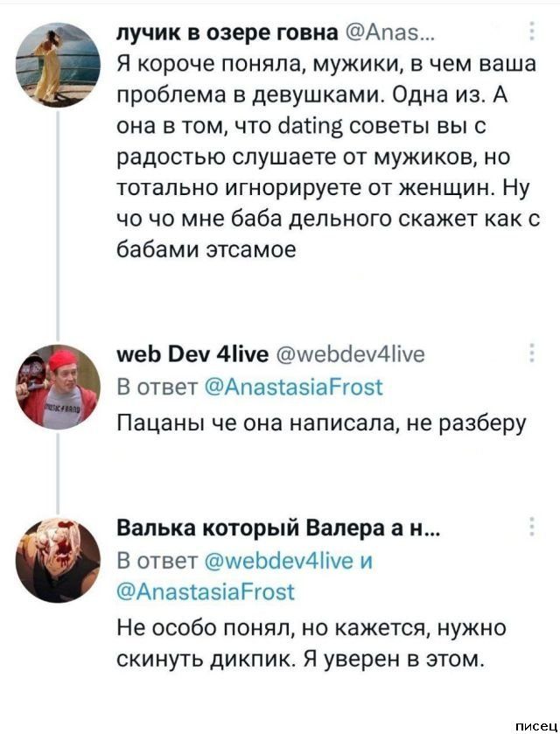
Task: Open the reply Пацаны че она написала
Action: (321, 423)
